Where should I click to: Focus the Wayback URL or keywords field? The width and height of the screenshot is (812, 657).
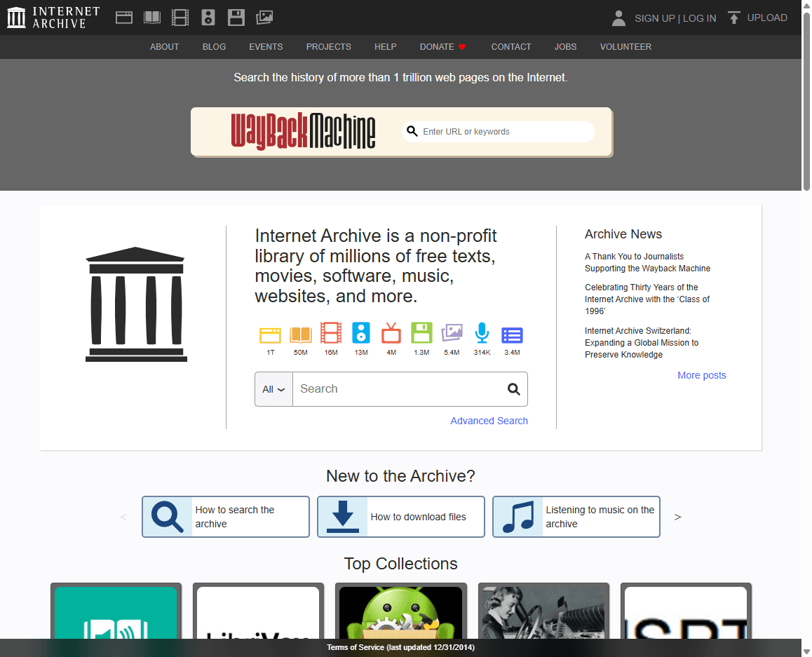pyautogui.click(x=498, y=132)
